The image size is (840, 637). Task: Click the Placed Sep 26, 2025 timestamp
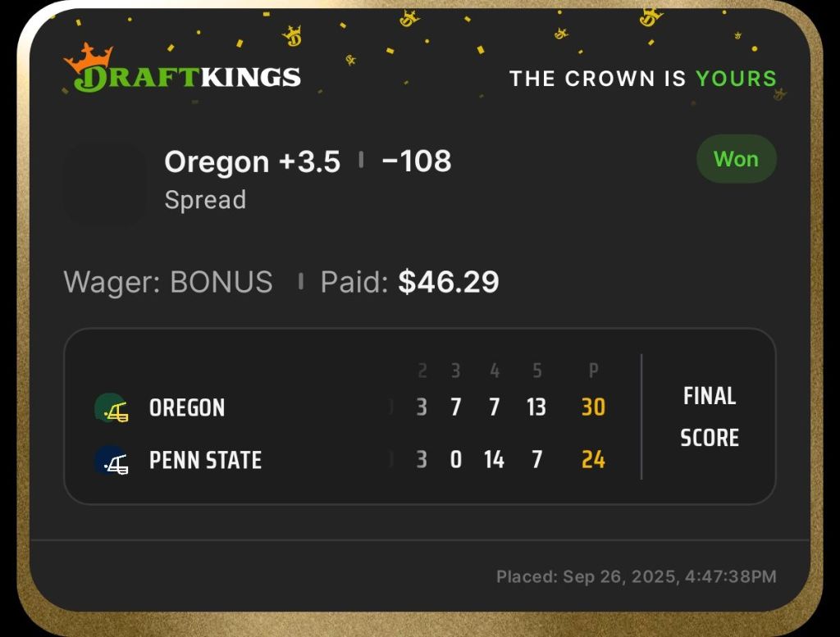coord(636,577)
